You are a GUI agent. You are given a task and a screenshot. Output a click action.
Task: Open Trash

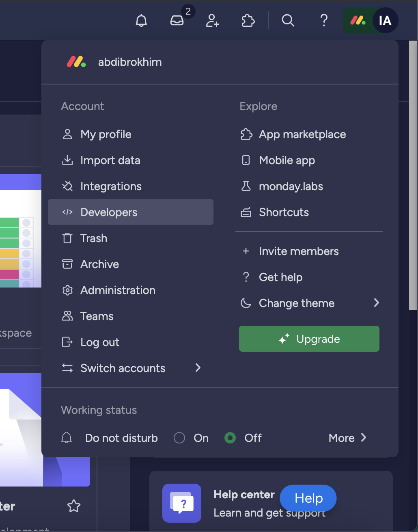pos(131,238)
